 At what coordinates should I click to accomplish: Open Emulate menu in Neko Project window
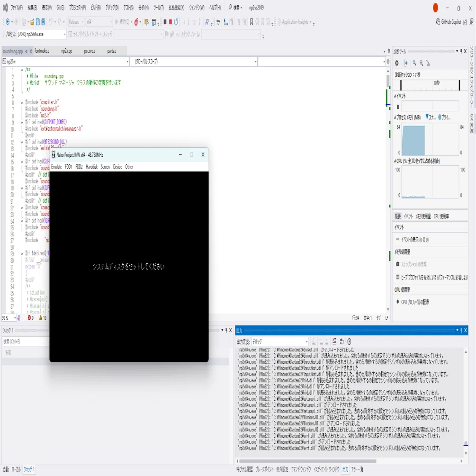point(56,167)
